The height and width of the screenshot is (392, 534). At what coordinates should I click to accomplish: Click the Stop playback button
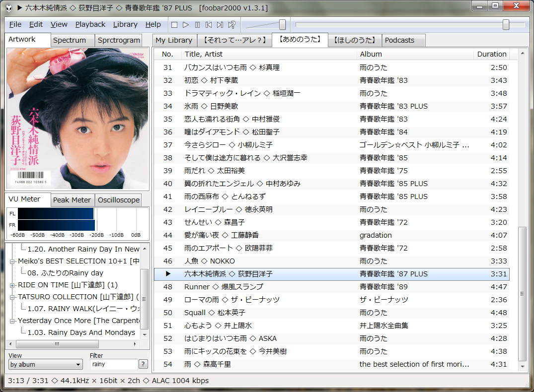click(x=174, y=25)
